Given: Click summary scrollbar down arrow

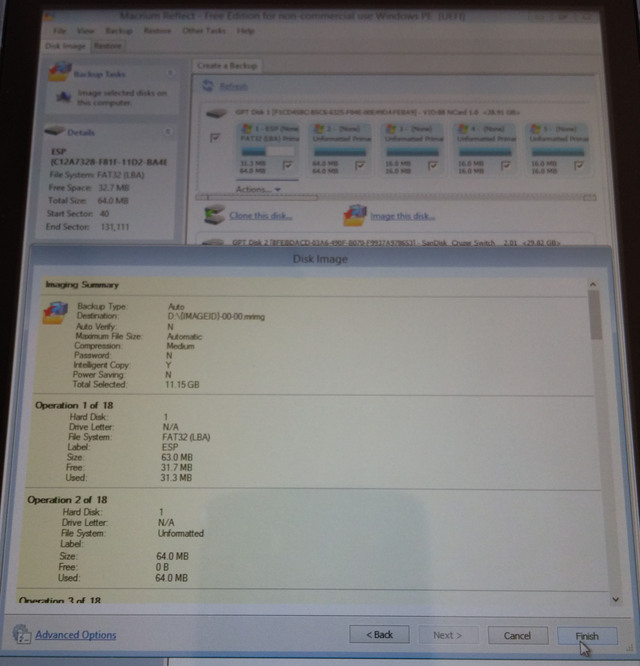Looking at the screenshot, I should tap(615, 599).
